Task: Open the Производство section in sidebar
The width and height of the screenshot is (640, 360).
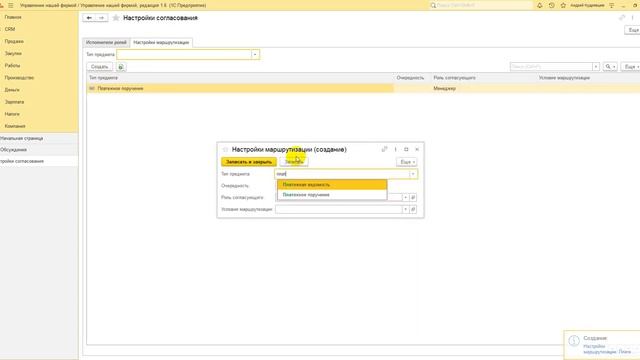Action: [19, 78]
